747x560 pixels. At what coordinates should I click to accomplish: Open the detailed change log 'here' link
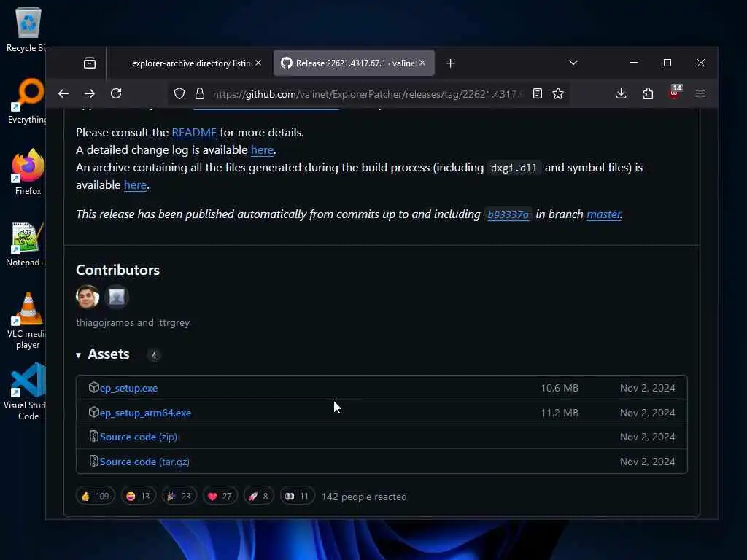[262, 150]
